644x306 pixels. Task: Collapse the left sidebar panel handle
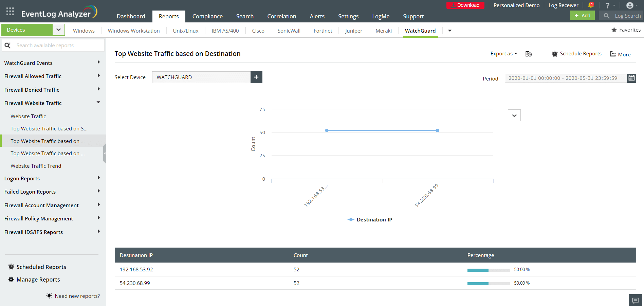pyautogui.click(x=105, y=154)
